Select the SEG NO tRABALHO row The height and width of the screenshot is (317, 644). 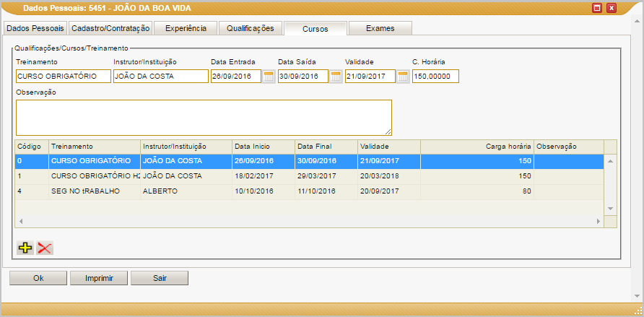tap(309, 191)
